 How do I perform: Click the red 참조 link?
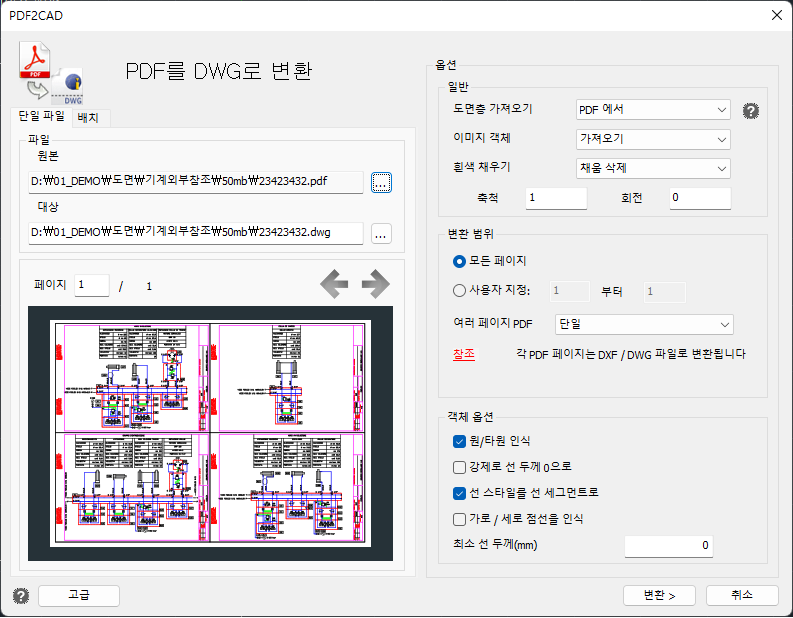[x=464, y=354]
